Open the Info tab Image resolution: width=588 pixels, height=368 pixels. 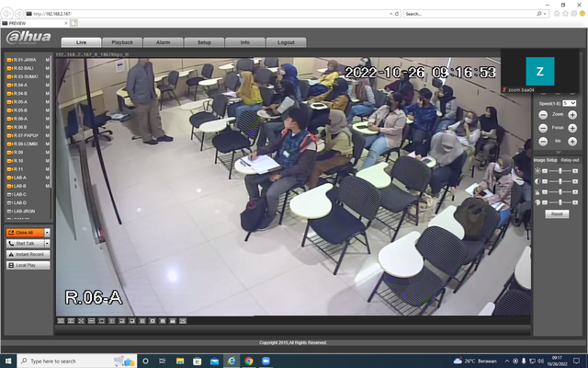[x=245, y=42]
